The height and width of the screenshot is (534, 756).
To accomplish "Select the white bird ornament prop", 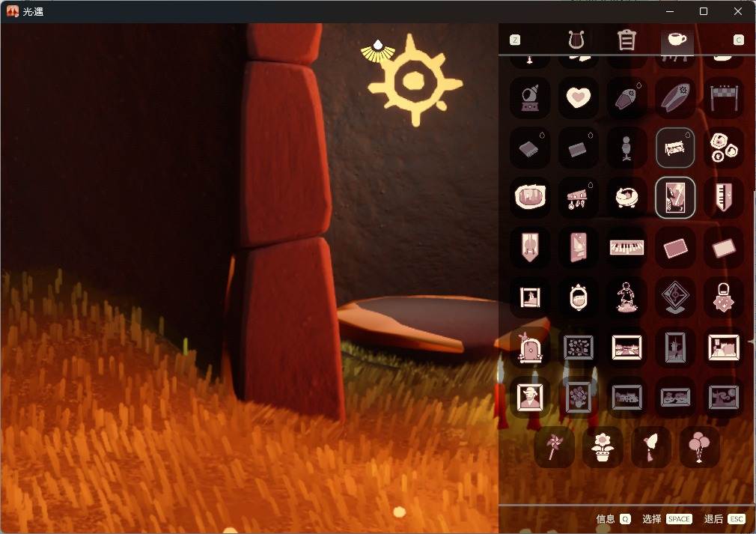I will point(650,447).
